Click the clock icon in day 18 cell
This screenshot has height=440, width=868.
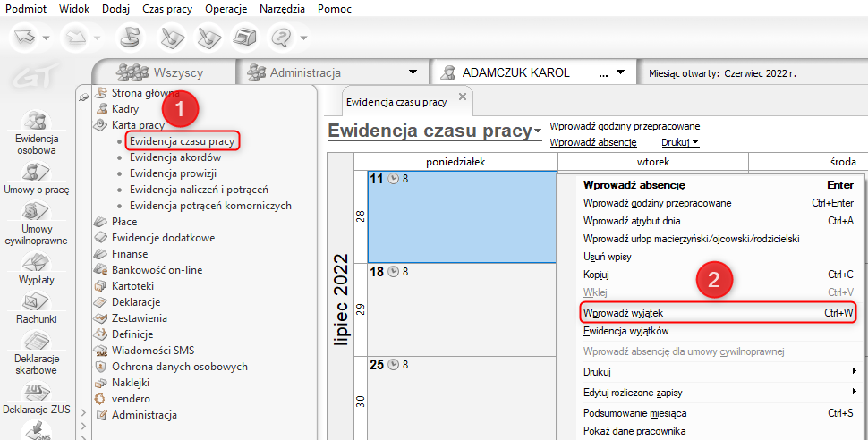click(x=393, y=272)
